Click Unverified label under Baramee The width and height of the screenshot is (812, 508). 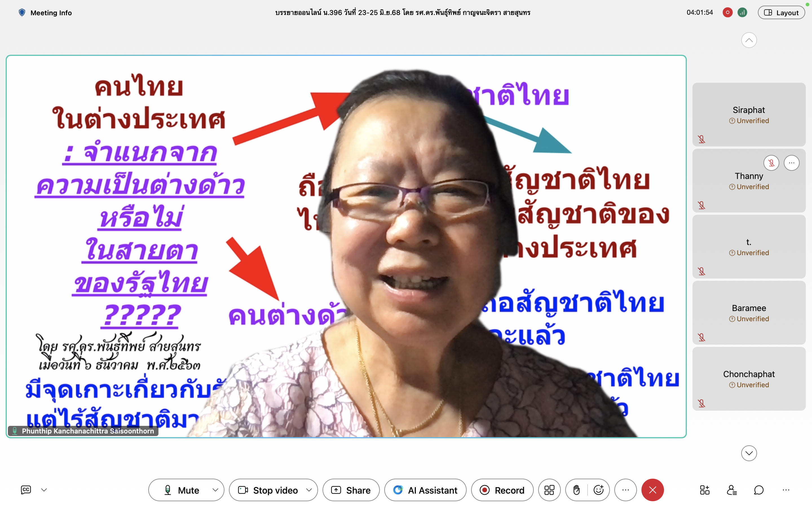click(x=749, y=319)
